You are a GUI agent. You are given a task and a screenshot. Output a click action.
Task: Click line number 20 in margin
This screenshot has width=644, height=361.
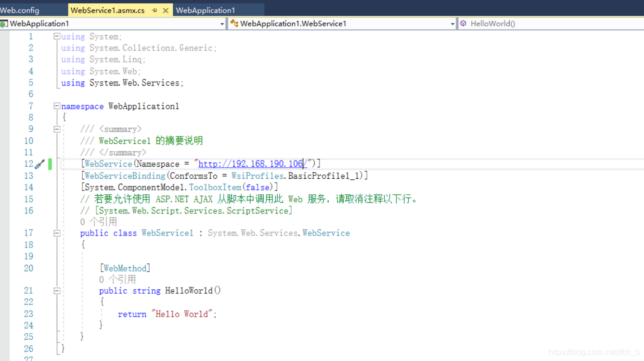point(29,268)
